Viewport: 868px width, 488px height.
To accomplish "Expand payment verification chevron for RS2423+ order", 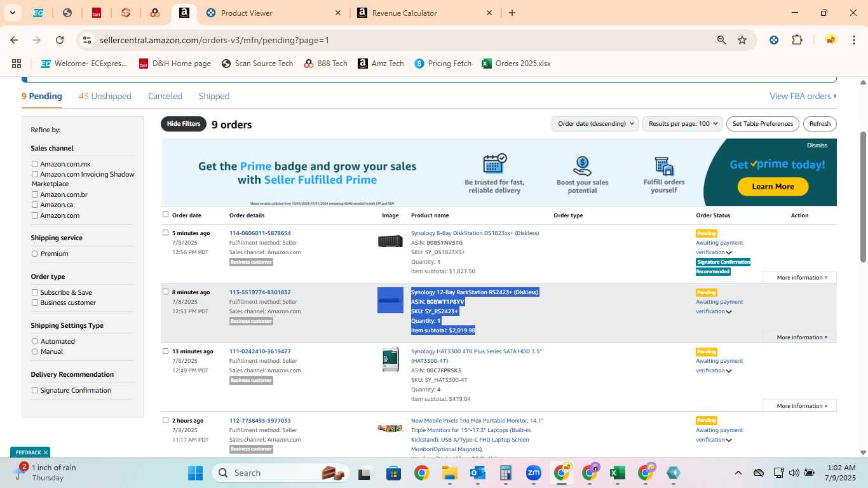I will click(729, 312).
